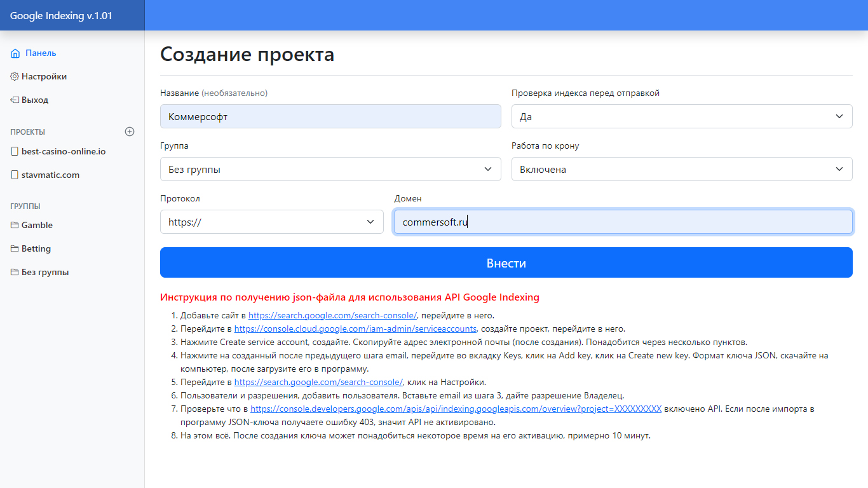Image resolution: width=868 pixels, height=488 pixels.
Task: Click the ГРУППЫ section label
Action: (25, 207)
